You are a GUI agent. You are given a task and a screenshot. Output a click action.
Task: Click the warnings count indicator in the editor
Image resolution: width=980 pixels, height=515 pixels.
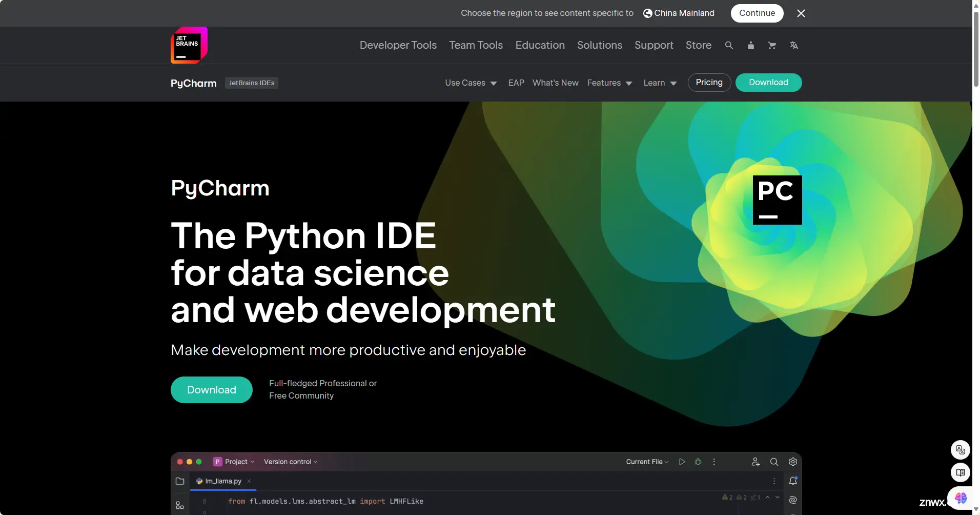pos(741,497)
